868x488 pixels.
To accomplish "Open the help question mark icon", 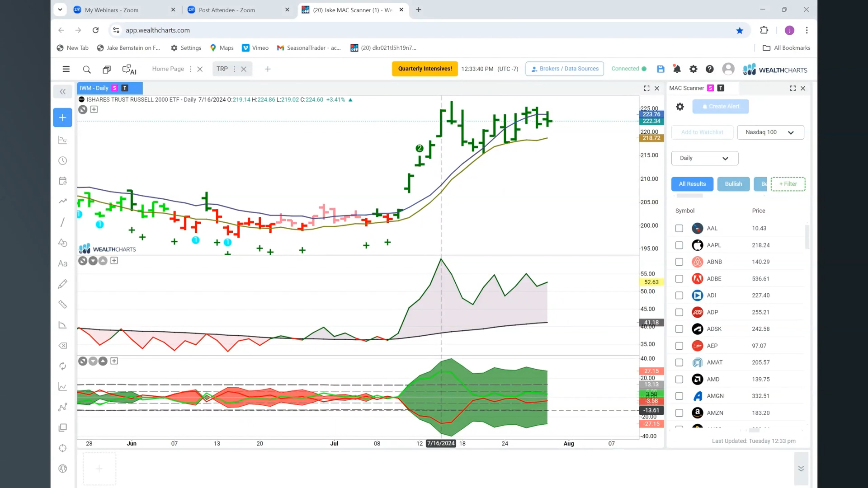I will pos(710,69).
